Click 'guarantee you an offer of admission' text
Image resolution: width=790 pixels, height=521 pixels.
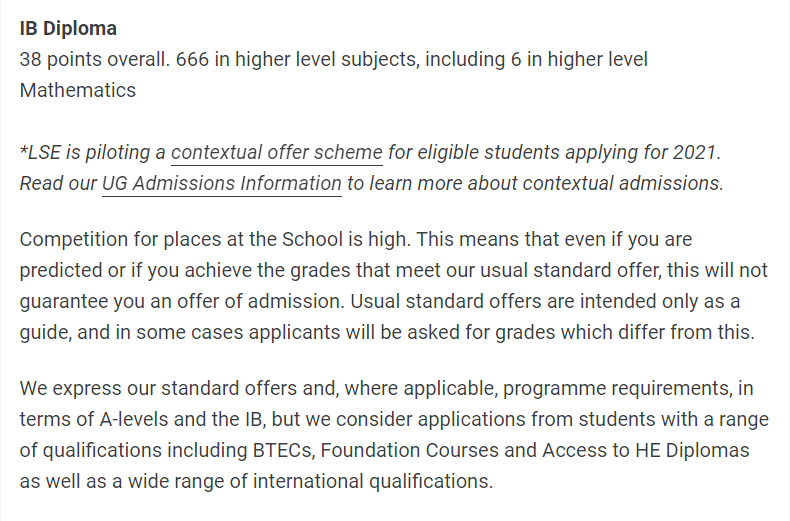point(182,301)
